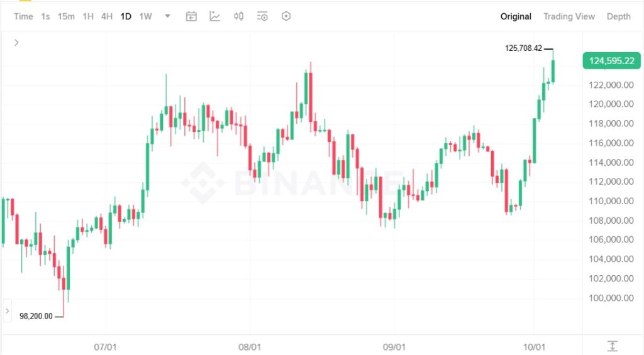
Task: Switch to the Trading View tab
Action: 569,16
